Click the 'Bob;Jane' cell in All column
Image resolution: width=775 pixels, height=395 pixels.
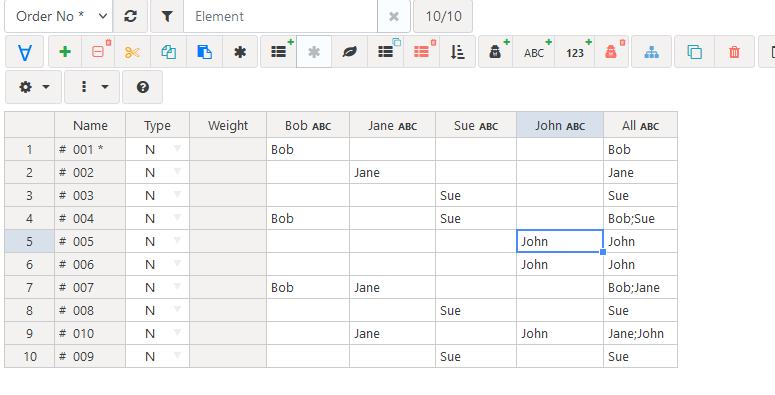641,288
